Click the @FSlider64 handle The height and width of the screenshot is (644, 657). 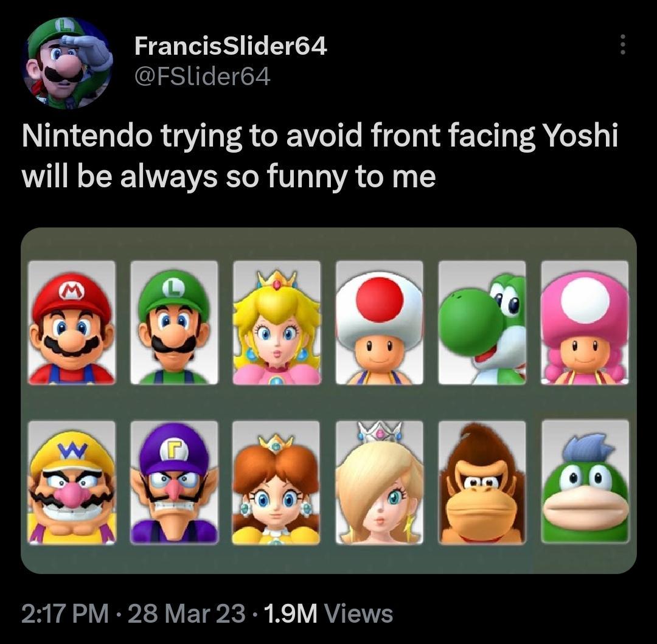pyautogui.click(x=201, y=77)
